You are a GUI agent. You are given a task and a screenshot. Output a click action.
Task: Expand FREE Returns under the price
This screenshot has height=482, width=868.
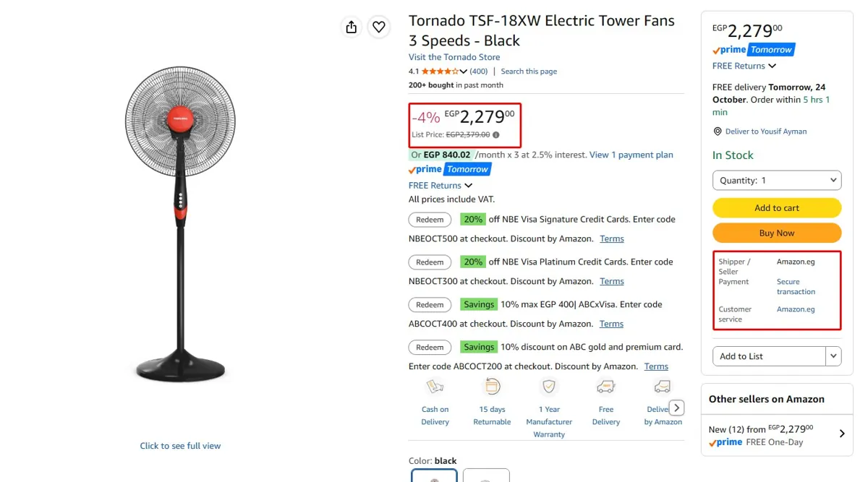tap(440, 186)
